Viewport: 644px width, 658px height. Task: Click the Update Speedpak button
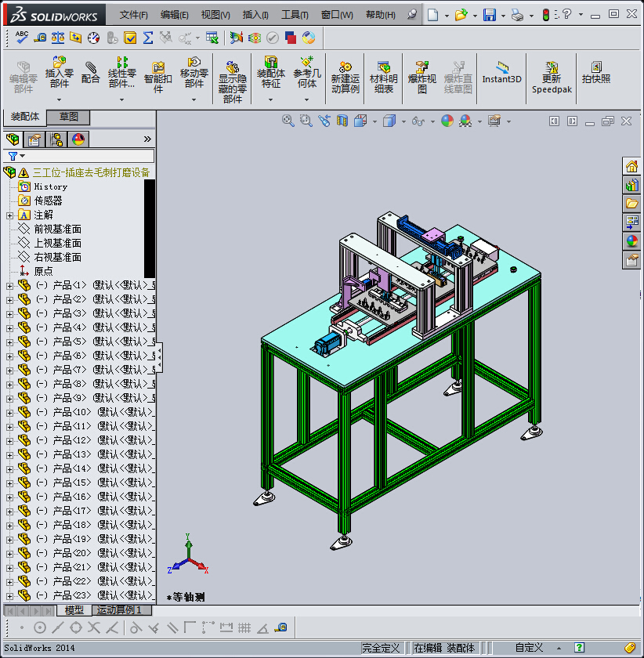552,78
